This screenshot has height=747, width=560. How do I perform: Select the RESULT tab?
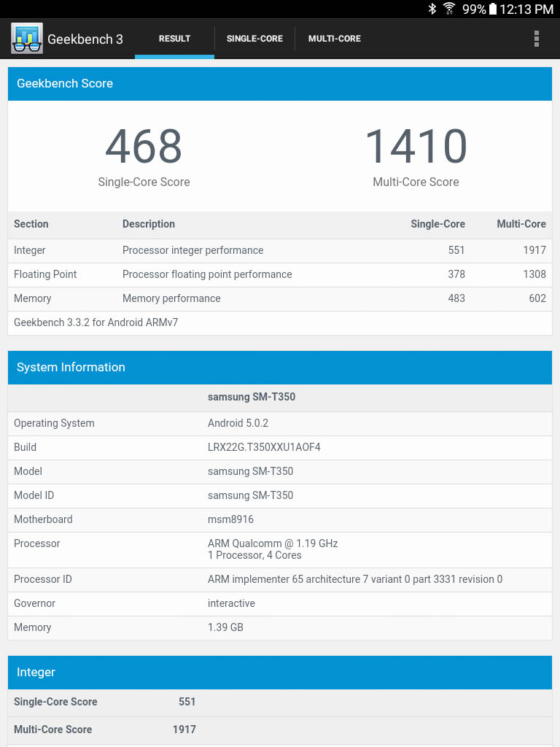[174, 39]
